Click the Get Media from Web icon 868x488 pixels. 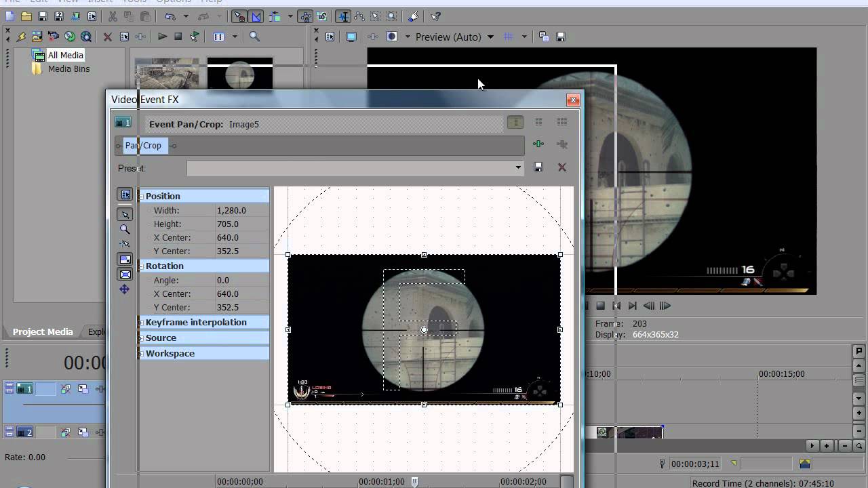click(x=86, y=37)
